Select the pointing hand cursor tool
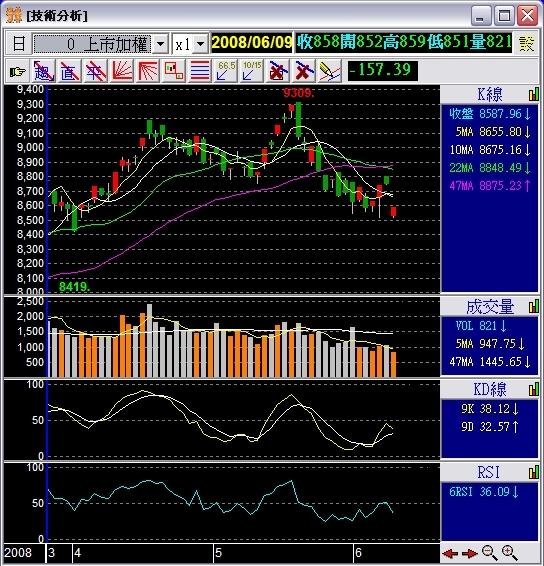This screenshot has height=566, width=544. [x=18, y=71]
